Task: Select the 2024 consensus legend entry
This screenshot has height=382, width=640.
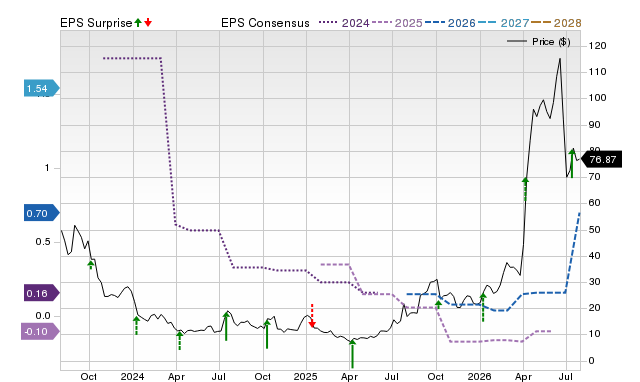Action: [x=344, y=23]
